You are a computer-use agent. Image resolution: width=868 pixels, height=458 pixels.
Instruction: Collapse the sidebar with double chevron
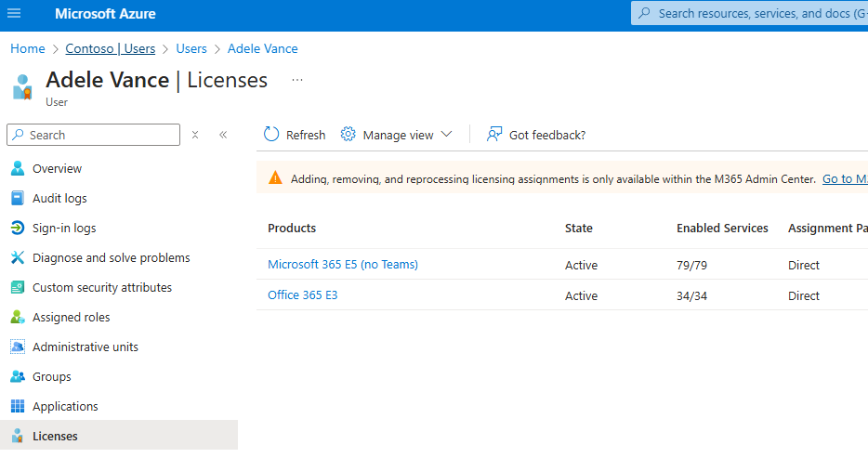[x=223, y=135]
